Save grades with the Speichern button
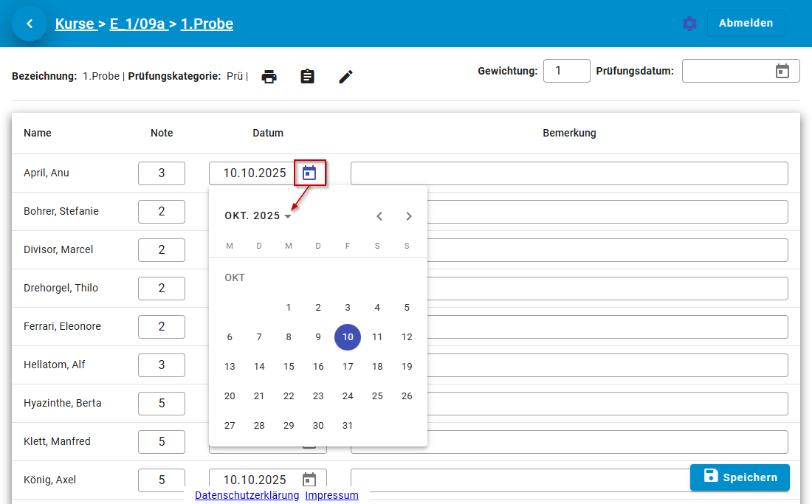Image resolution: width=812 pixels, height=504 pixels. pos(740,477)
